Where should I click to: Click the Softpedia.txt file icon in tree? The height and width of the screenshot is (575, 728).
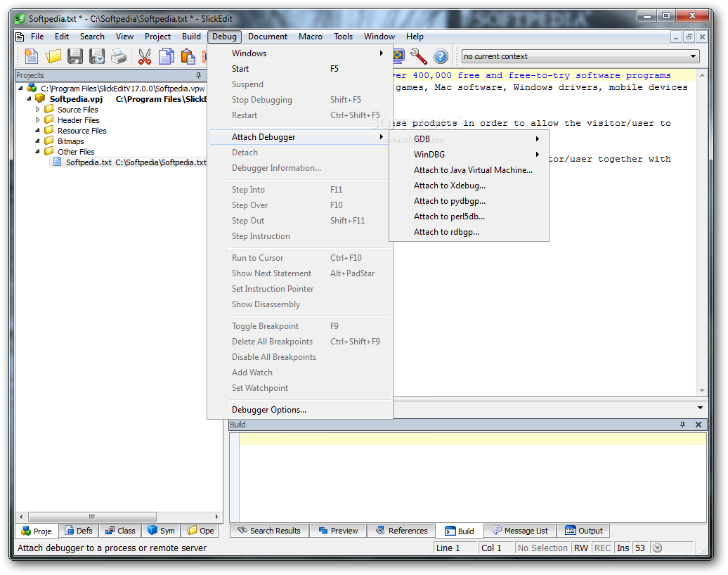[x=57, y=162]
